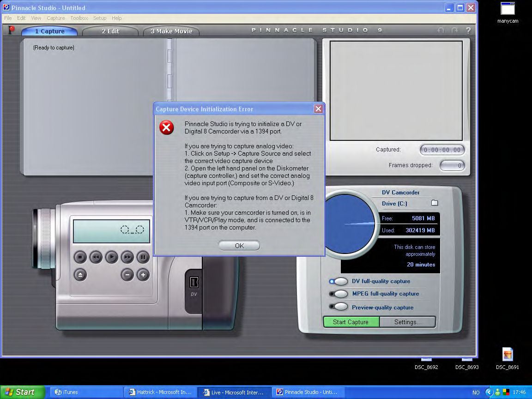The width and height of the screenshot is (532, 399).
Task: Select the DSC_8693 desktop file
Action: tap(467, 364)
